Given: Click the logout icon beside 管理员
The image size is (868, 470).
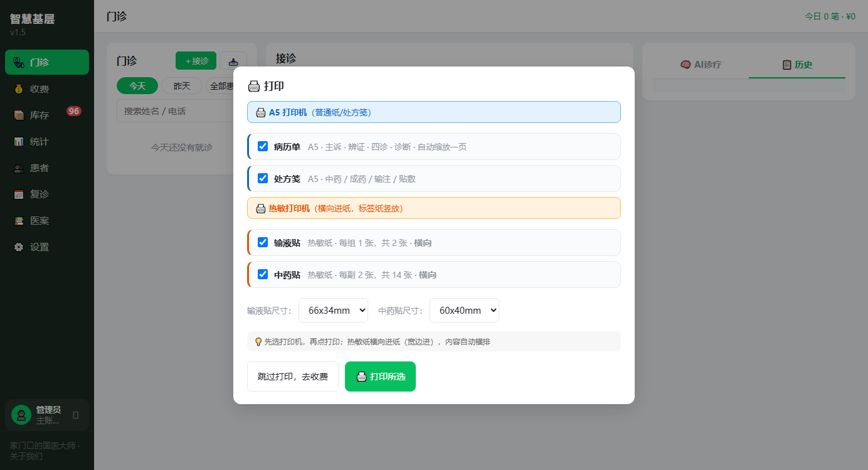Looking at the screenshot, I should tap(76, 415).
